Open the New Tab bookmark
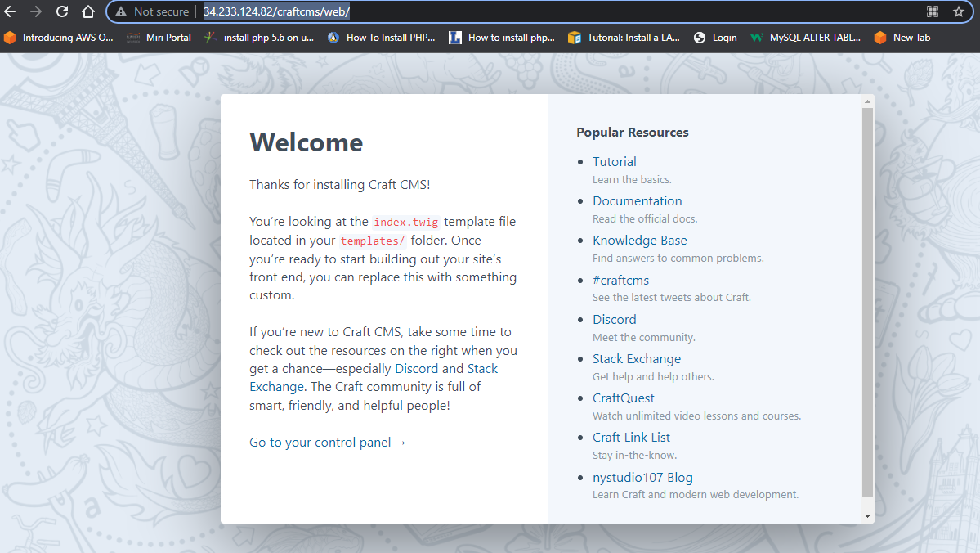The width and height of the screenshot is (980, 553). tap(902, 38)
